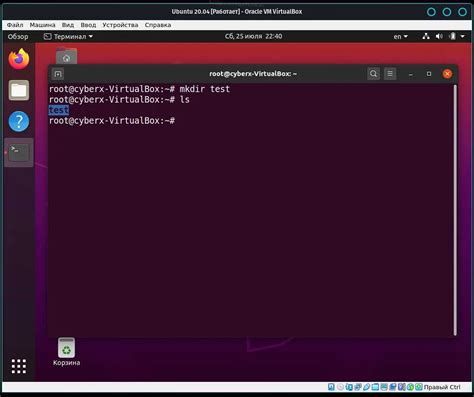Click the highlighted 'test' directory text
The width and height of the screenshot is (474, 397).
(x=59, y=110)
